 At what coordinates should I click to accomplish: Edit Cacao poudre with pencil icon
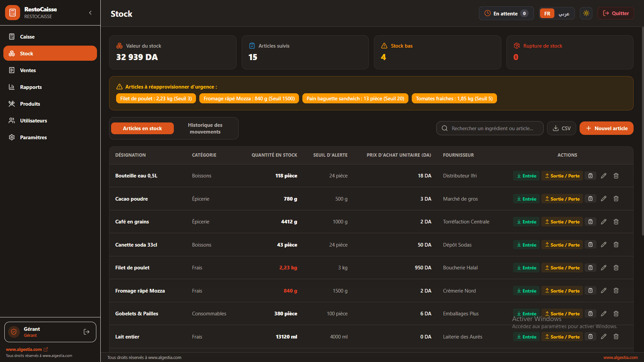[603, 199]
